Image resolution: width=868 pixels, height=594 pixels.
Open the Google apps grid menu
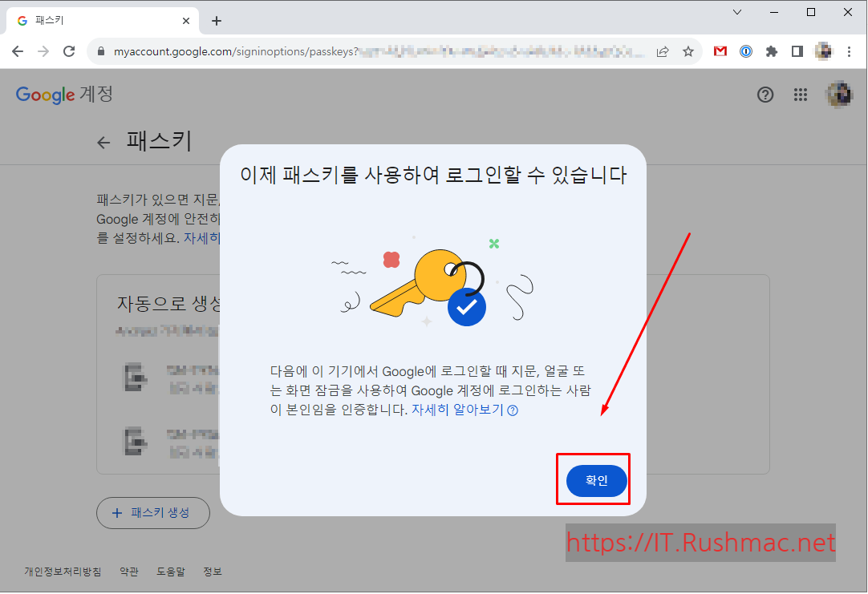(x=800, y=94)
